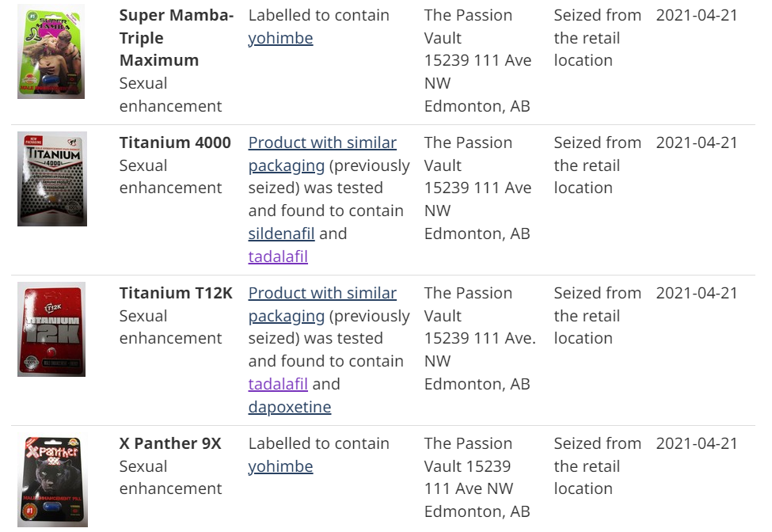
Task: Follow the sildenafil link
Action: pyautogui.click(x=281, y=234)
